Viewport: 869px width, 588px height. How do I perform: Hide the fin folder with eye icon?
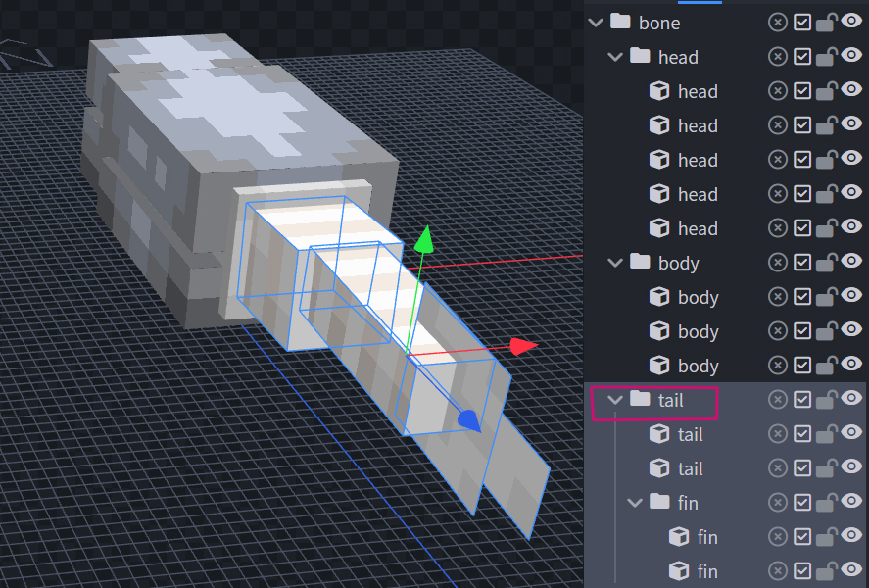851,502
